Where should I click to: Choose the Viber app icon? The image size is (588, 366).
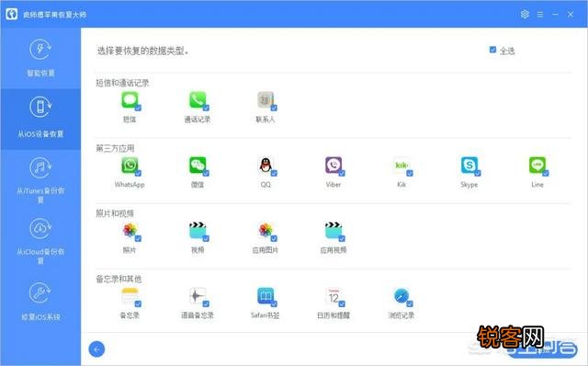pos(334,166)
